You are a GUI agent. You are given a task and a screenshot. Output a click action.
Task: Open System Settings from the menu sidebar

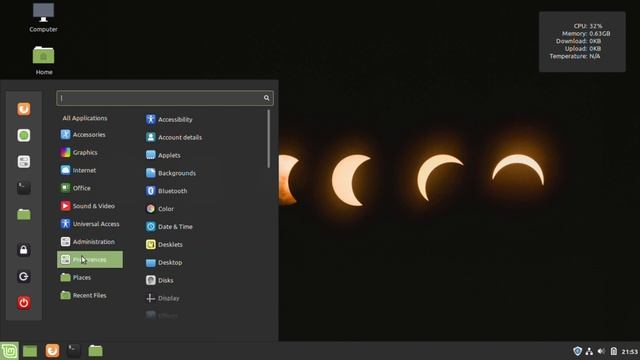[x=24, y=162]
